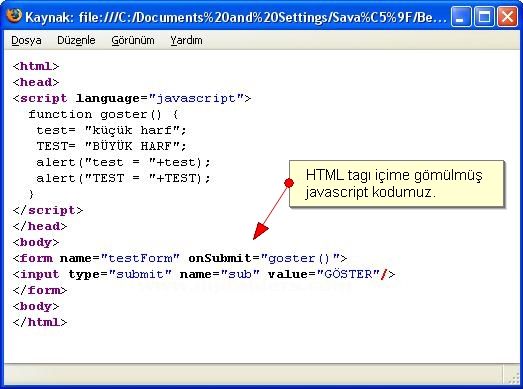Minimize the Kaynak source window

461,16
